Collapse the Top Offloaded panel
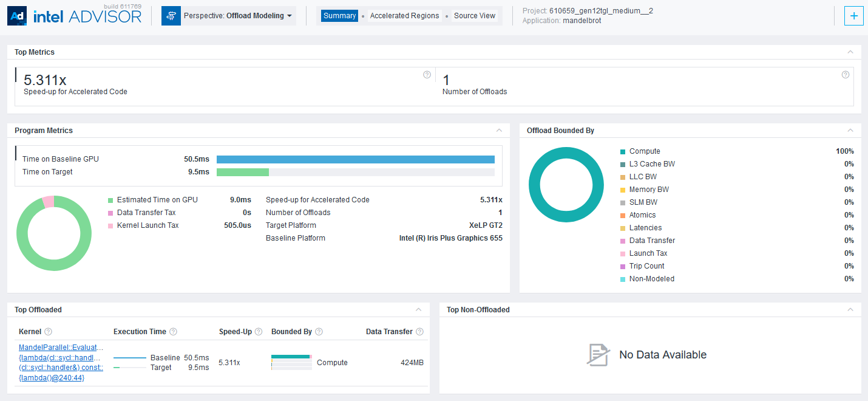The image size is (868, 401). (418, 310)
